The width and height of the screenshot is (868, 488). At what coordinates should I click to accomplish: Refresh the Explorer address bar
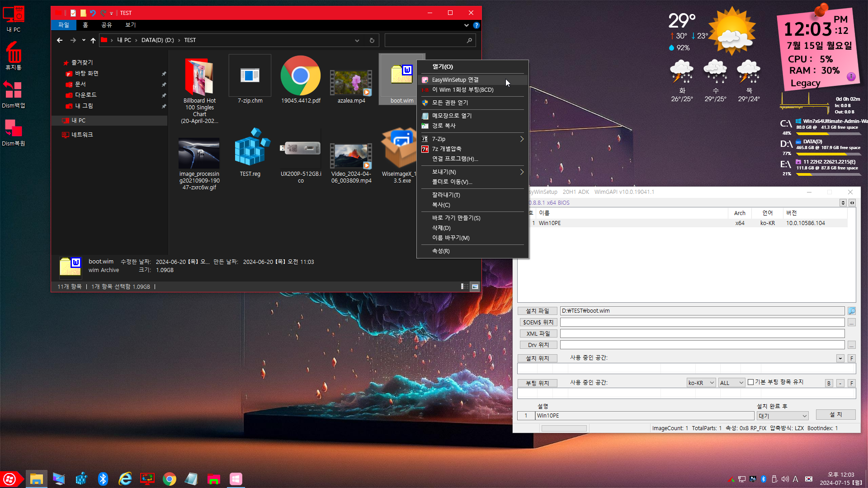tap(372, 40)
